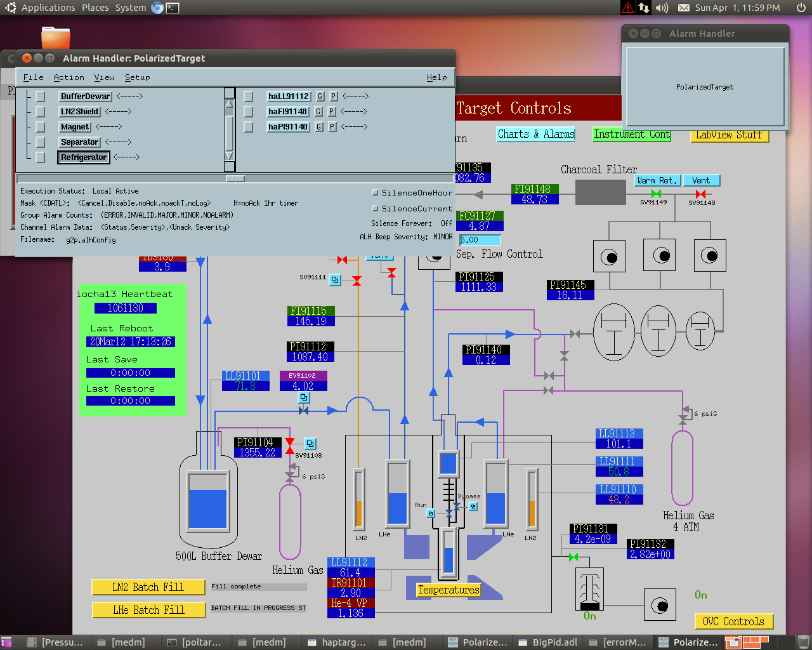Click the Temperatures button
Screen dimensions: 812x650
[x=449, y=590]
